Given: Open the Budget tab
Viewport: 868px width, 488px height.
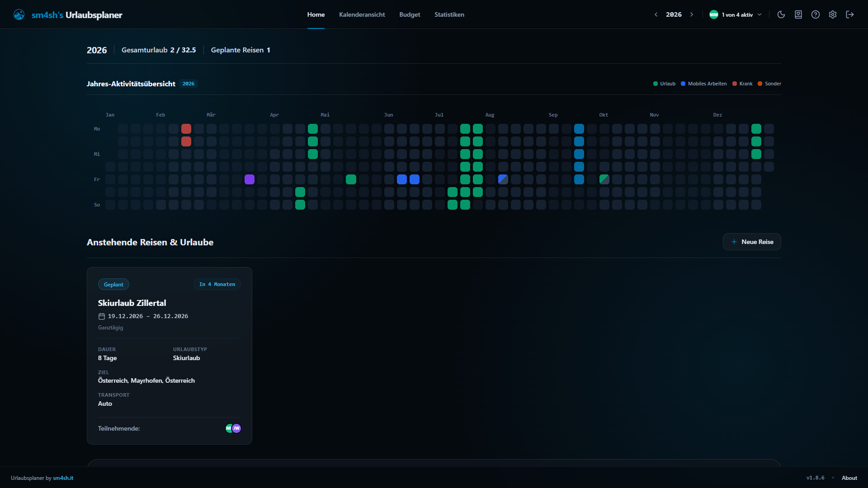Looking at the screenshot, I should [410, 14].
